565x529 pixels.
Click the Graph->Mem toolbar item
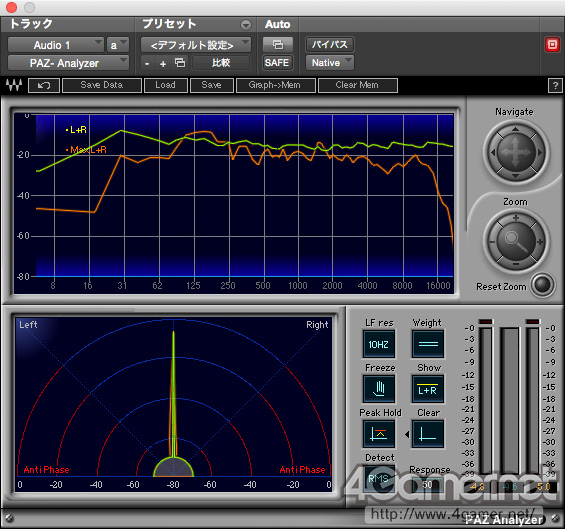pyautogui.click(x=276, y=85)
